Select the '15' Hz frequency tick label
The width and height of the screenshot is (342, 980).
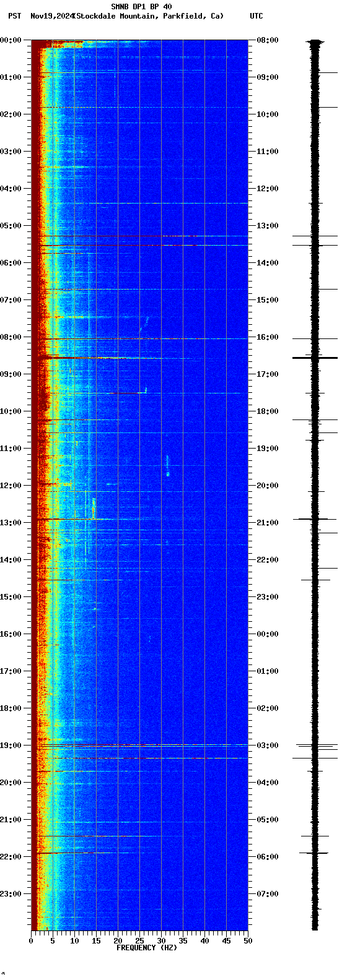(x=96, y=941)
